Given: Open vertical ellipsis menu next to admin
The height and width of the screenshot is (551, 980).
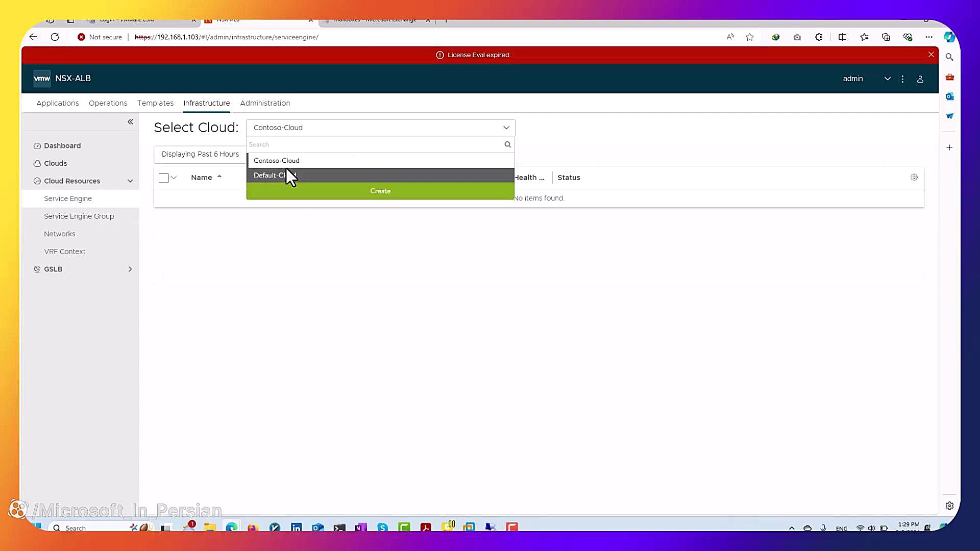Looking at the screenshot, I should coord(902,79).
